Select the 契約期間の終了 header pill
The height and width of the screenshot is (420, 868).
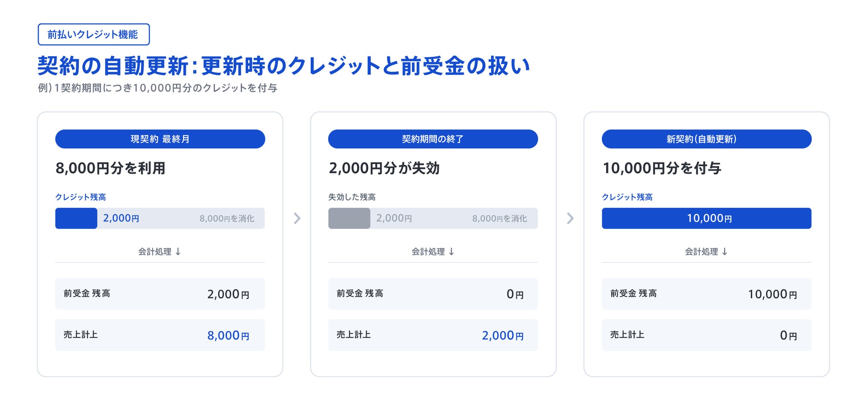433,139
